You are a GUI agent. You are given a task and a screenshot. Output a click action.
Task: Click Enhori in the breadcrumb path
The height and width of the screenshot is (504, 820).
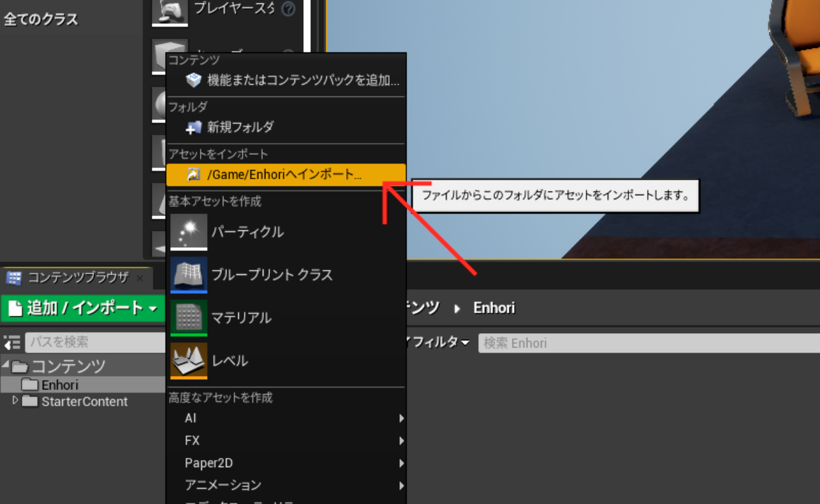(x=494, y=308)
